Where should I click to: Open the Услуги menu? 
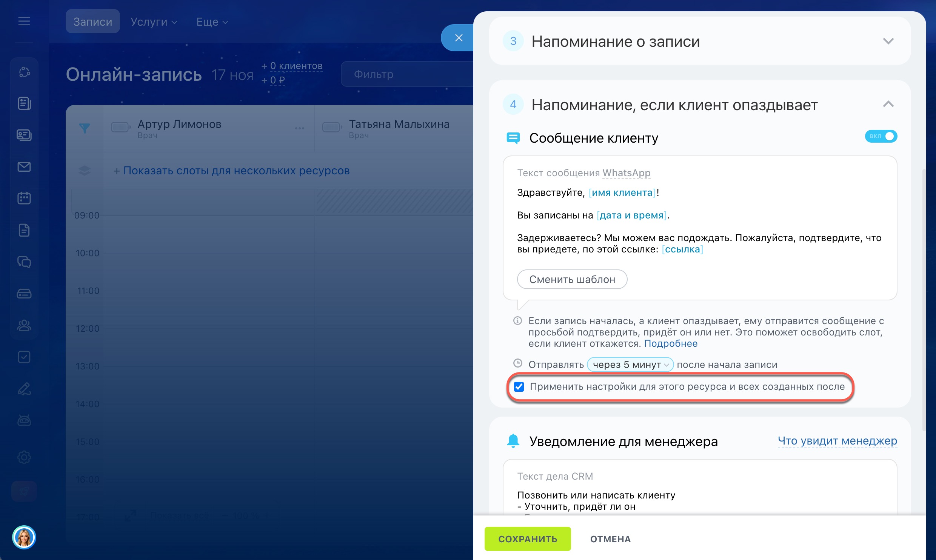(154, 22)
